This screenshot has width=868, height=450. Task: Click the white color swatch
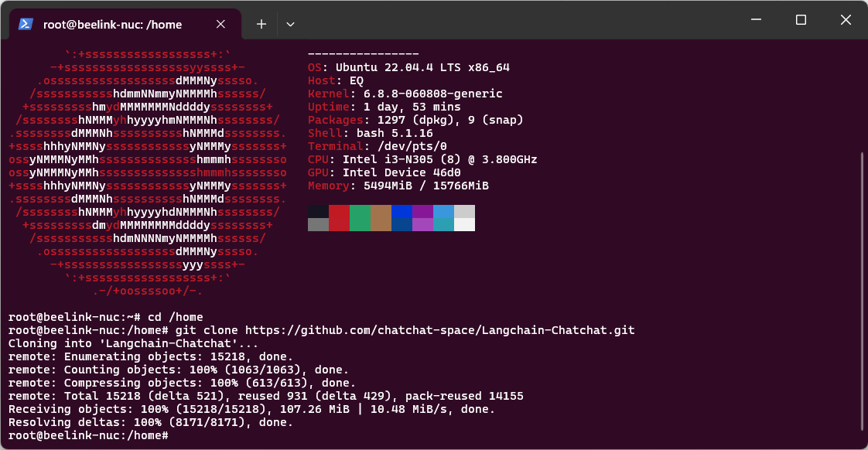(464, 224)
